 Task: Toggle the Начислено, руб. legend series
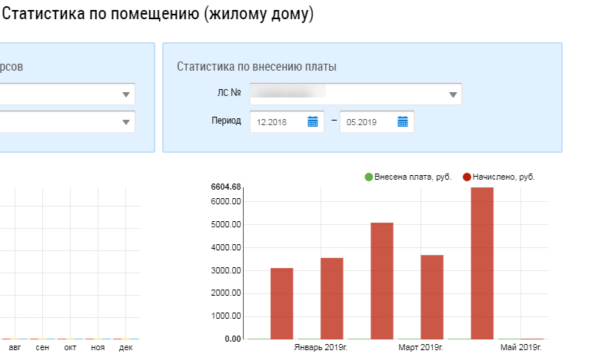(504, 177)
